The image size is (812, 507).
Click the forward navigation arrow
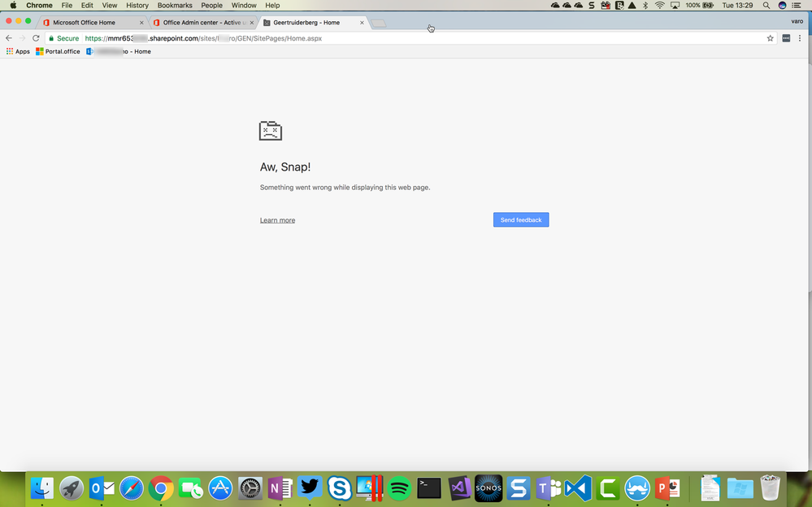coord(22,38)
